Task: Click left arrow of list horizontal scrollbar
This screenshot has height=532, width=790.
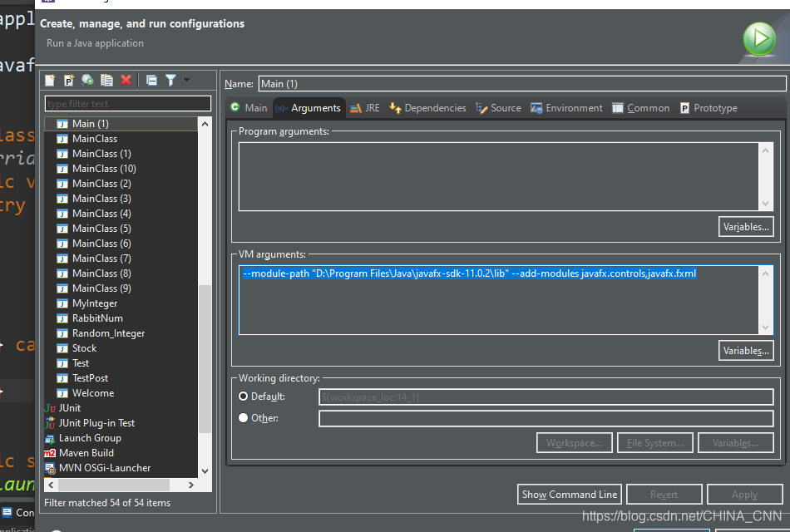Action: (x=51, y=485)
